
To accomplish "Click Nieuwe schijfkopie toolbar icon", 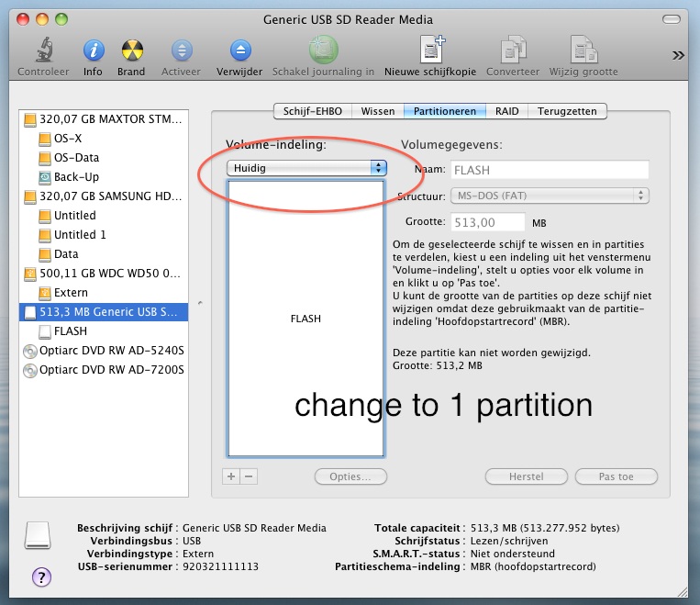I will (431, 50).
